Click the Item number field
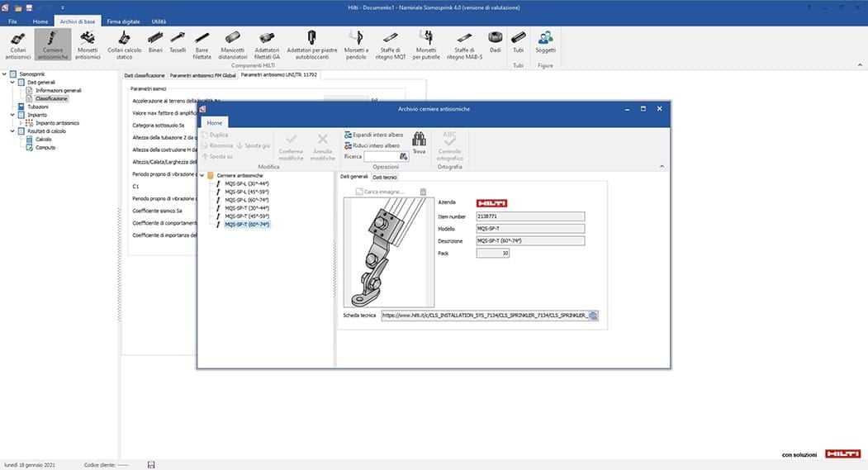This screenshot has width=868, height=470. click(530, 216)
